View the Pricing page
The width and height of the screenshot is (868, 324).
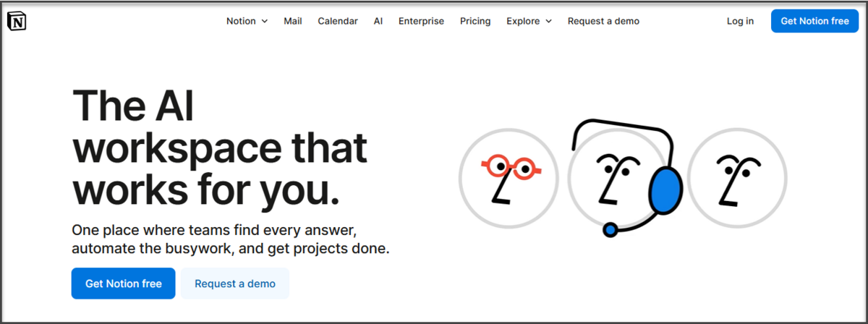[475, 21]
